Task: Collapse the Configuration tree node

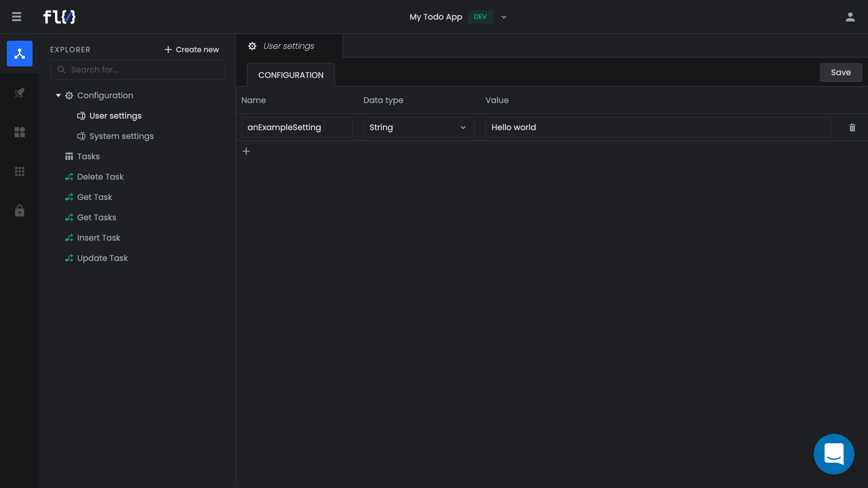Action: pyautogui.click(x=58, y=96)
